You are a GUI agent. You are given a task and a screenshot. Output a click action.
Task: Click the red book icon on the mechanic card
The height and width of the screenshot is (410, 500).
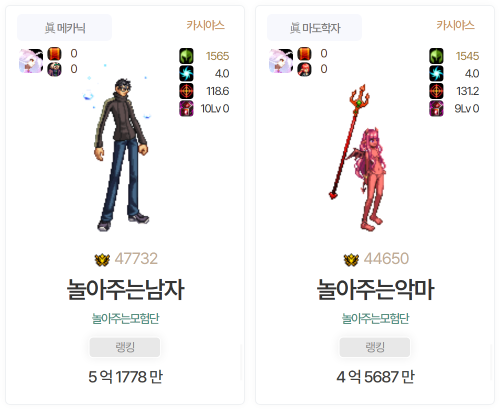tap(54, 54)
